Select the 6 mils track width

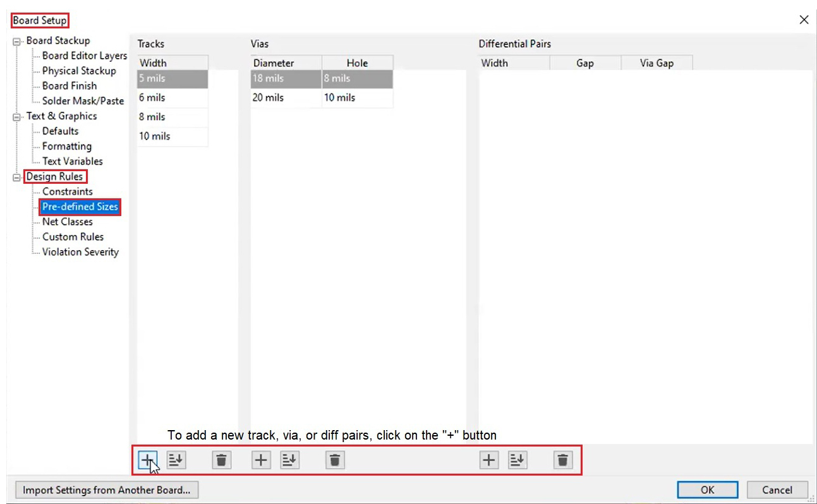point(172,98)
